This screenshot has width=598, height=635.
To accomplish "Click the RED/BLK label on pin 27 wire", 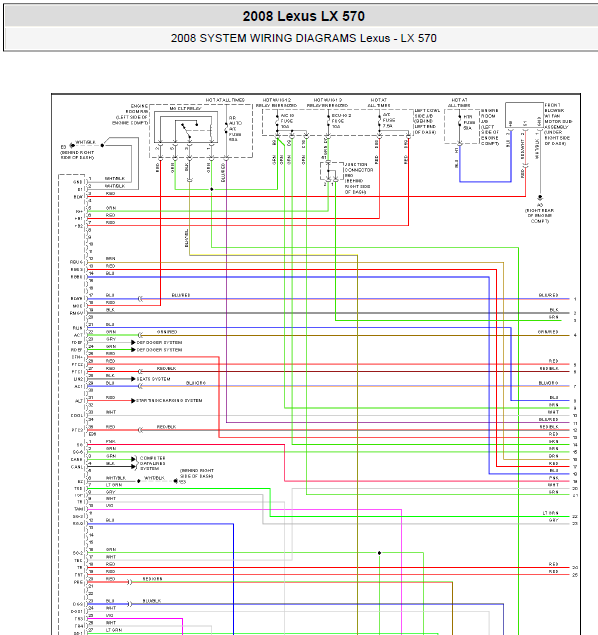I will coord(166,369).
